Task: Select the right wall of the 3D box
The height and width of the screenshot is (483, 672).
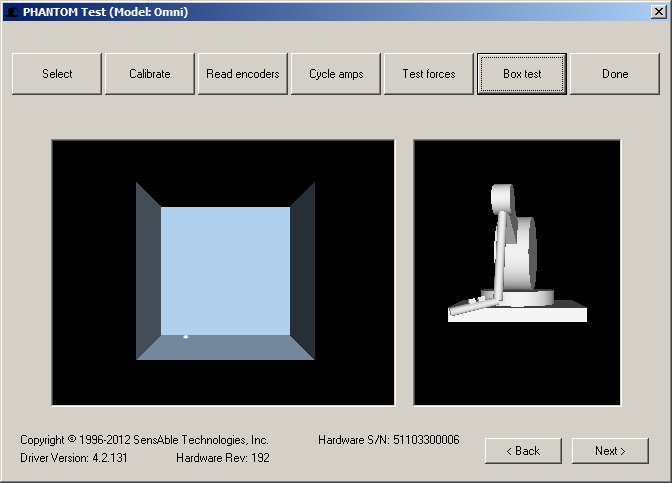Action: 302,272
